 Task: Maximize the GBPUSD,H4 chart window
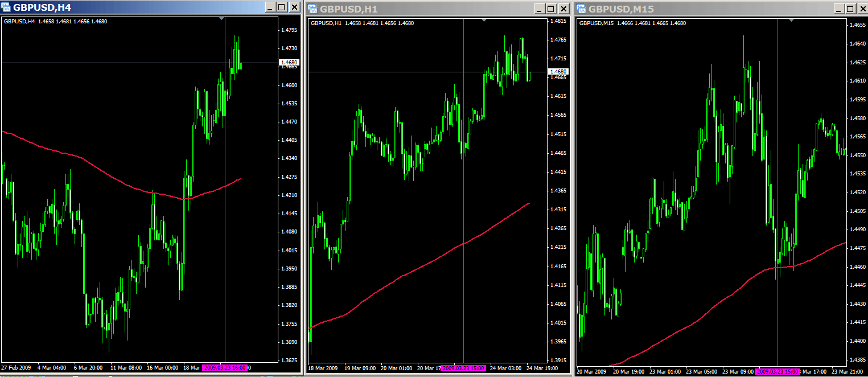pos(282,7)
